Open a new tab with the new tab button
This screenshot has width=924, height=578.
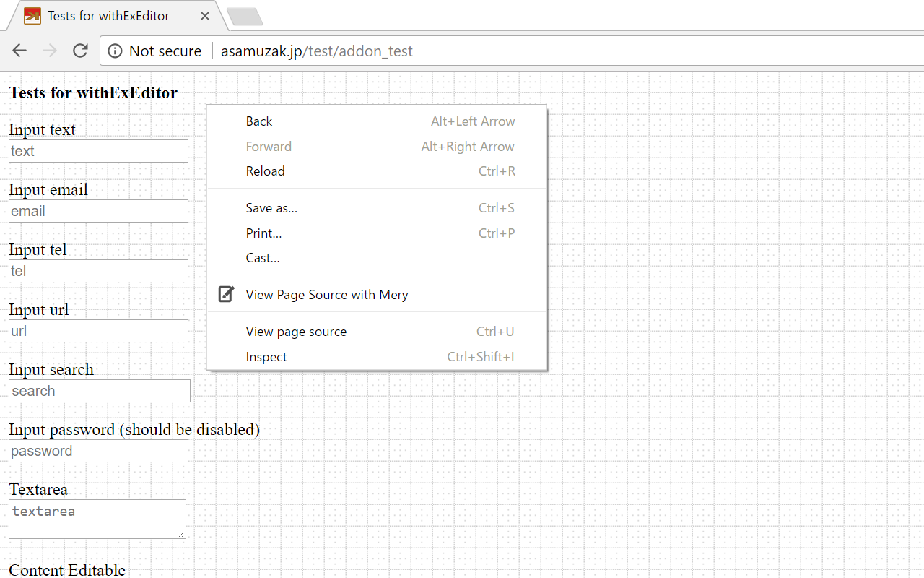click(x=244, y=17)
